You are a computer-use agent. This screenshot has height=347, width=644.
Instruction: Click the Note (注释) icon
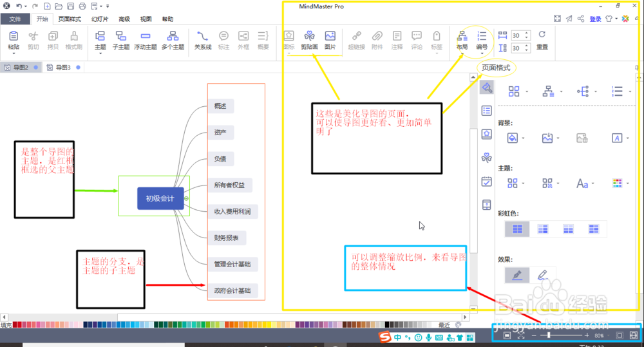click(397, 35)
